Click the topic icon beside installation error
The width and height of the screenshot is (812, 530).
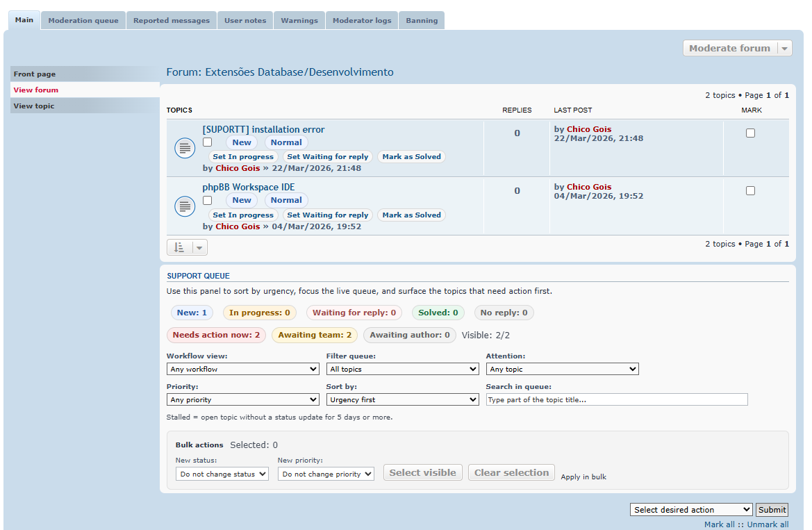184,148
